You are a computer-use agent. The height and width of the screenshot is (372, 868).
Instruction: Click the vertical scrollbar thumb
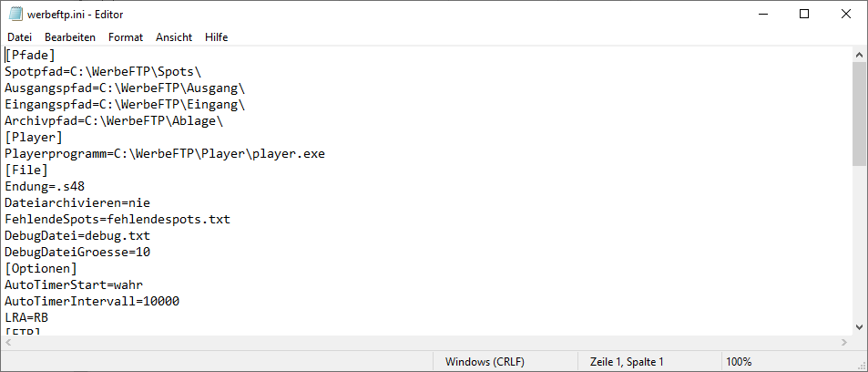click(859, 114)
